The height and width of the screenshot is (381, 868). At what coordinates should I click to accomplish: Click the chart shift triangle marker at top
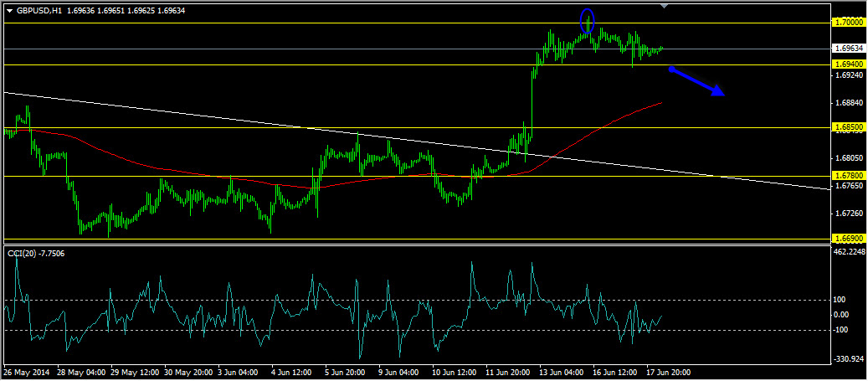click(x=665, y=6)
